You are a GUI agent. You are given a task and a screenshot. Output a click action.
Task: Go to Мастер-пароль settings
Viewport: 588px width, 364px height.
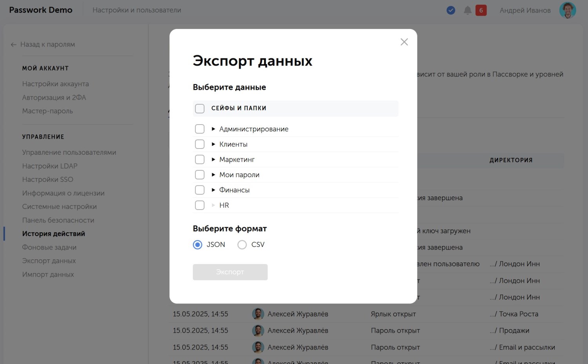(47, 111)
